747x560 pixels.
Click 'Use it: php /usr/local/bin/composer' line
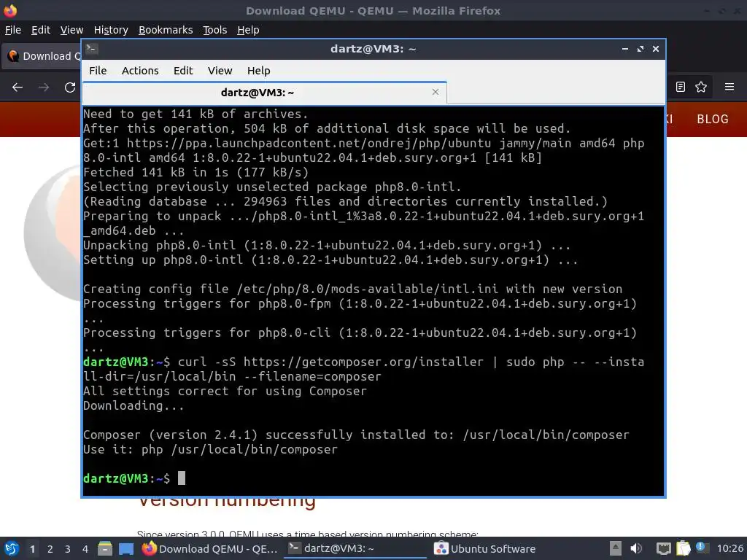210,449
